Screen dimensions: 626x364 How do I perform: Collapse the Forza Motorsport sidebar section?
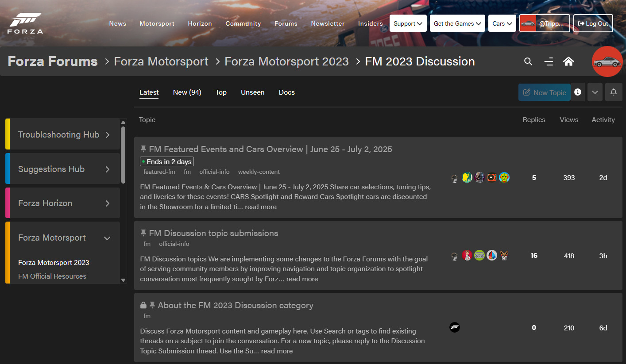pos(107,238)
